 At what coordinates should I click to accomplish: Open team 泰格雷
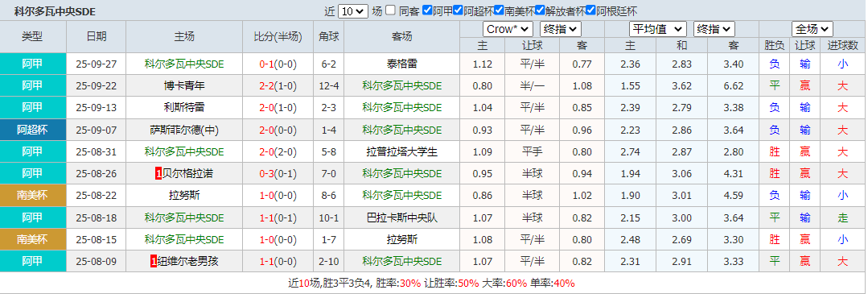(402, 64)
